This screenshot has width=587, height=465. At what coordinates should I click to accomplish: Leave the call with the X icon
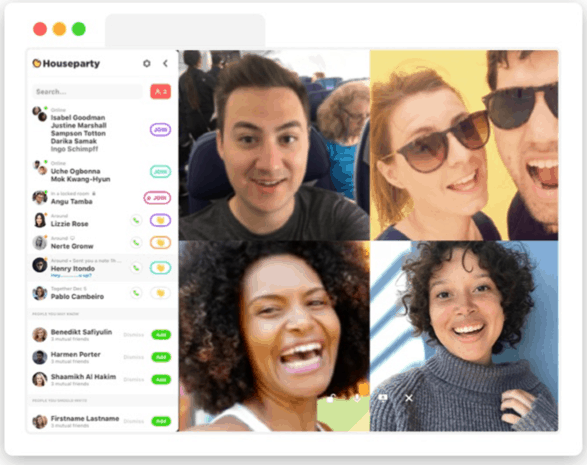pos(409,398)
